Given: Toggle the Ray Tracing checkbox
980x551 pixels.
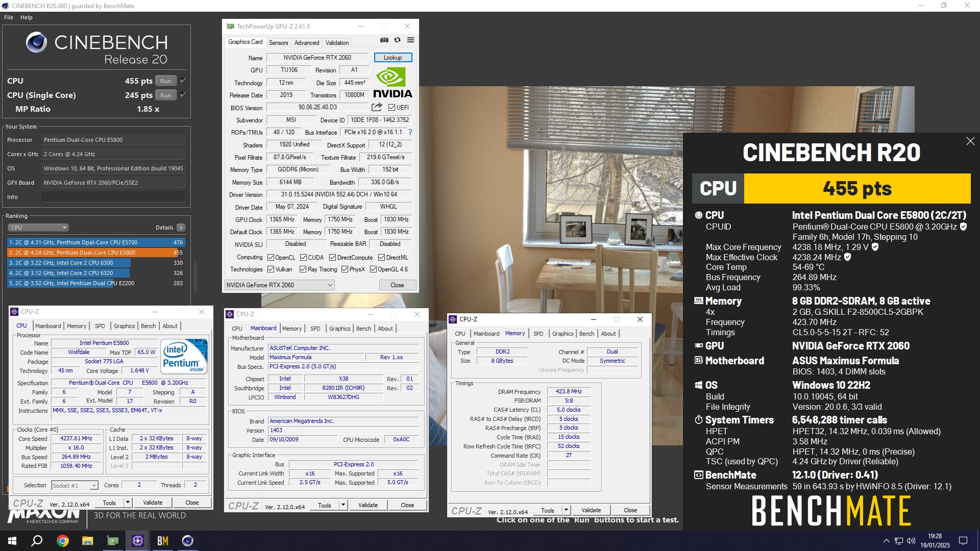Looking at the screenshot, I should click(x=303, y=269).
